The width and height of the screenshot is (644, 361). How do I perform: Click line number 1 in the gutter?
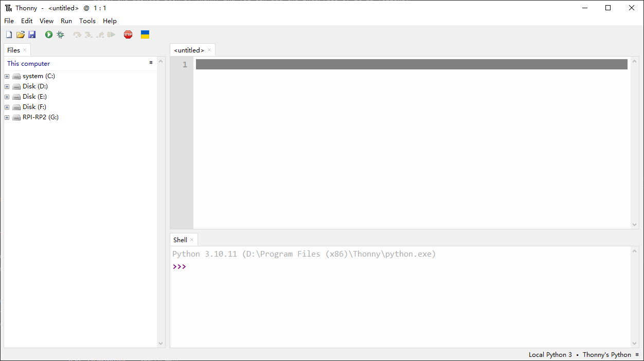[x=185, y=65]
